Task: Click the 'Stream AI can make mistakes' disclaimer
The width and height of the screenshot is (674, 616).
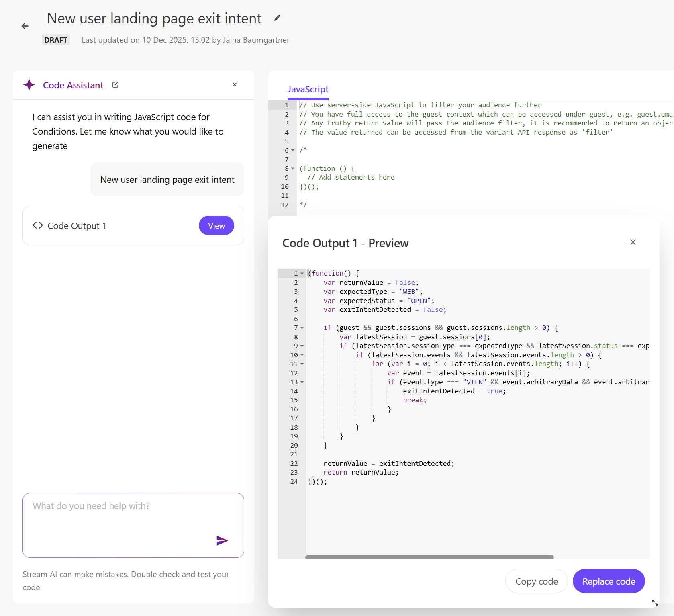Action: tap(126, 581)
